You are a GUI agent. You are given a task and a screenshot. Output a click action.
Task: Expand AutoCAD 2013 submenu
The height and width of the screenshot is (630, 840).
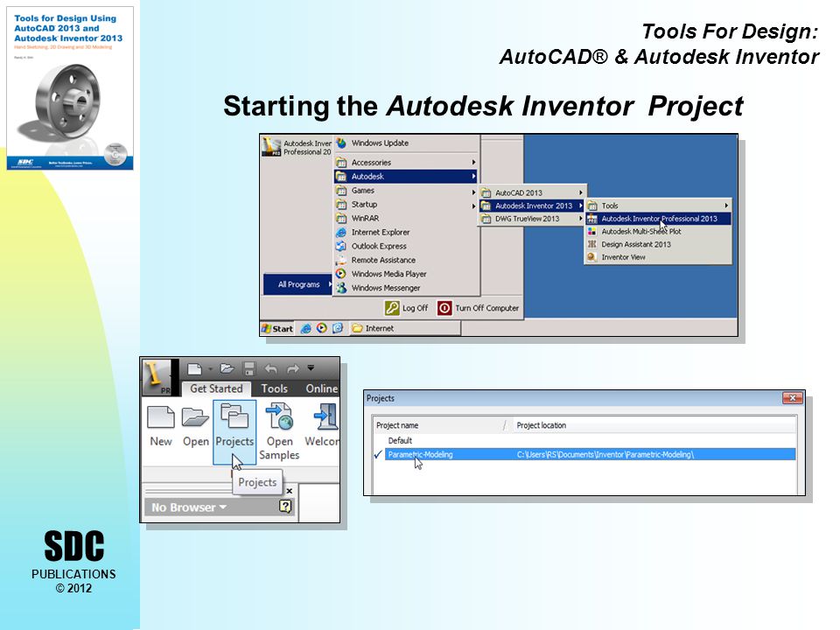(532, 192)
